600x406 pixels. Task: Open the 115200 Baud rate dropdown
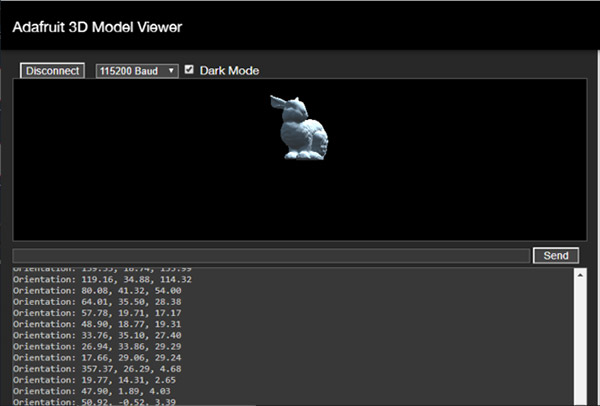137,71
